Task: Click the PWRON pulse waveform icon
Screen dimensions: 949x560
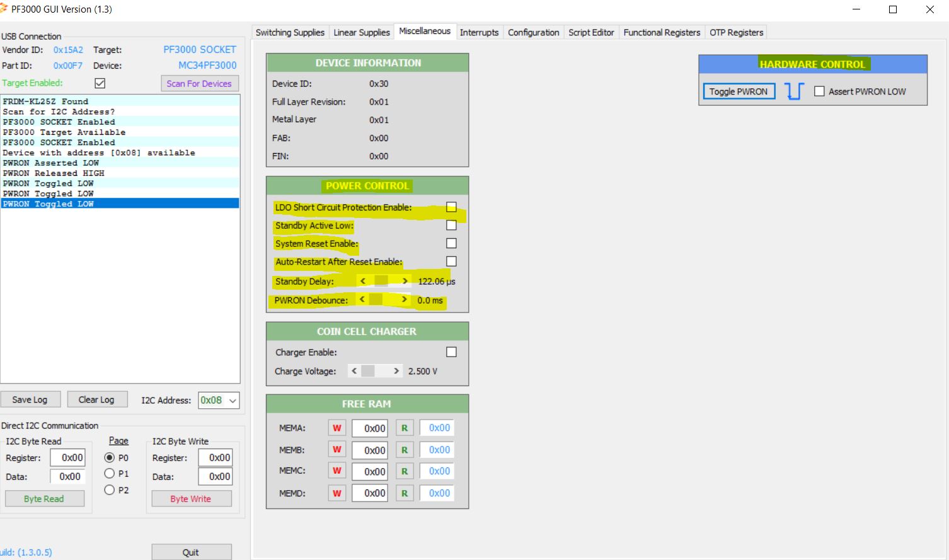Action: 793,91
